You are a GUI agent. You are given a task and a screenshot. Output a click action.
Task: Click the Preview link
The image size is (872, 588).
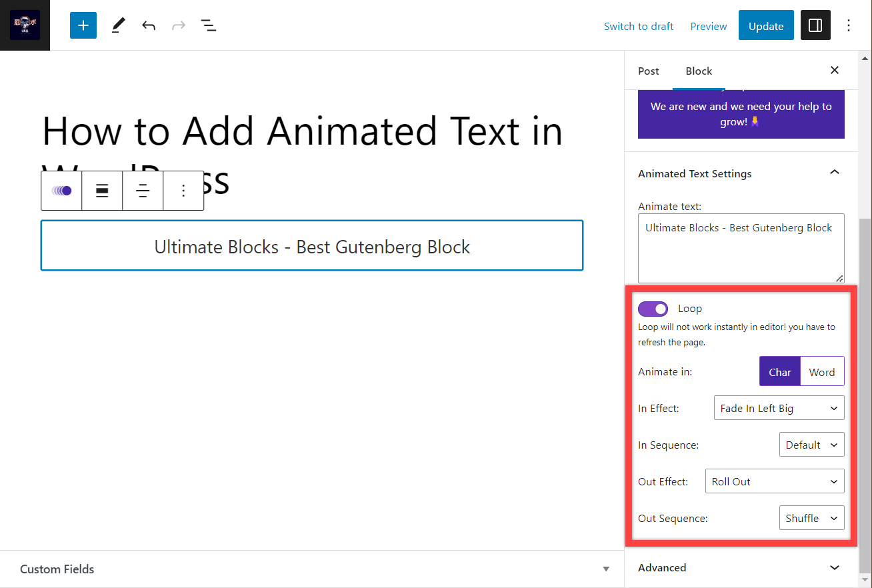tap(709, 26)
